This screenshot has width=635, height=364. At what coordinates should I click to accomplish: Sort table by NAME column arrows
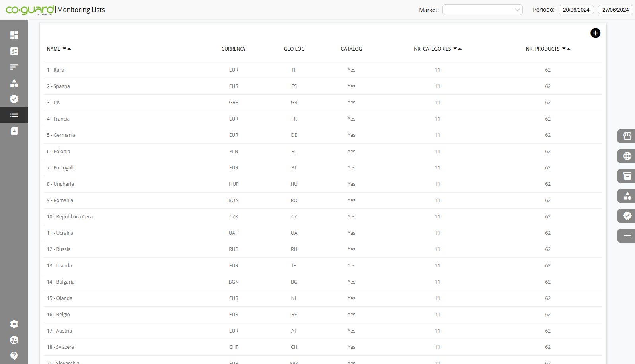pos(66,49)
